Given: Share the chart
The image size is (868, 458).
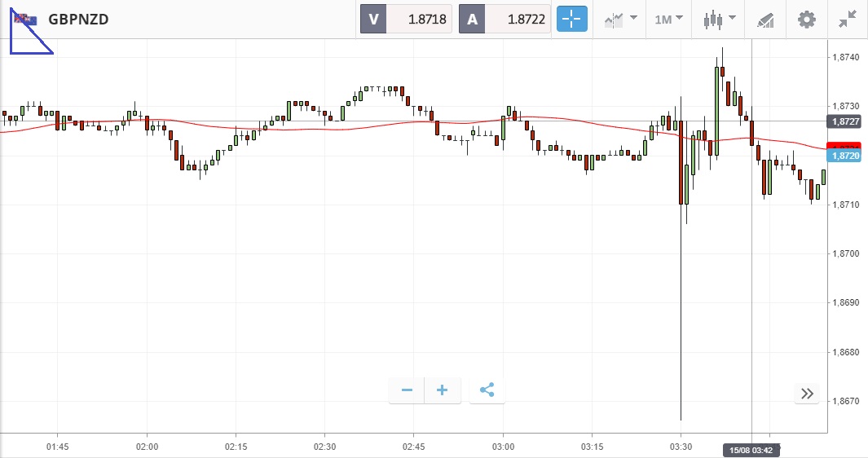Looking at the screenshot, I should (x=487, y=390).
